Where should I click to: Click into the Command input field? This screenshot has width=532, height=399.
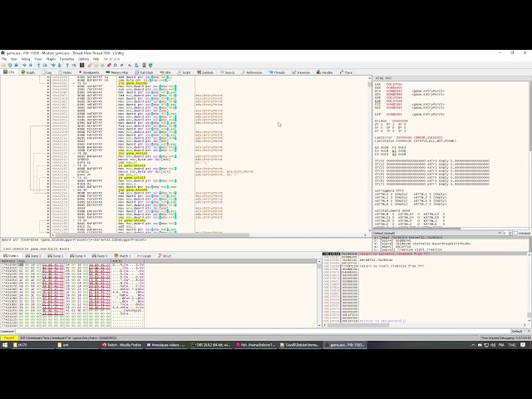(263, 331)
